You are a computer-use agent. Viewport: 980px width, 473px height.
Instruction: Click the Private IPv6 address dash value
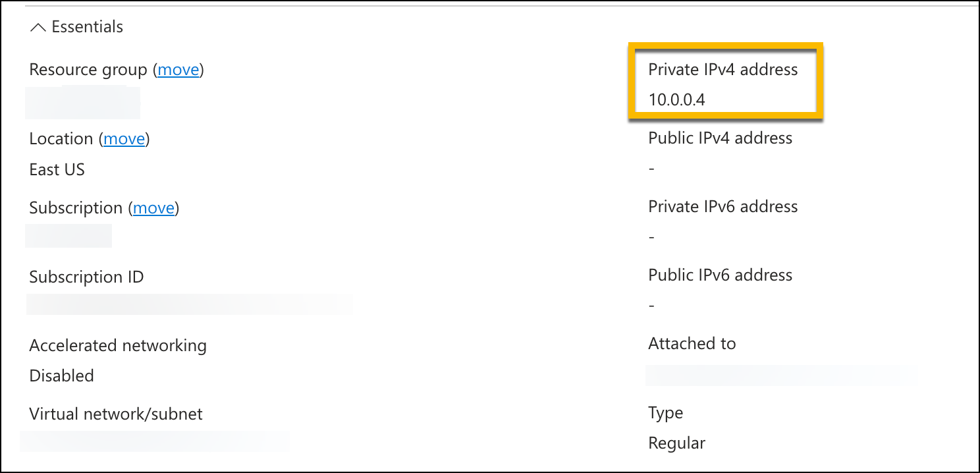tap(651, 237)
